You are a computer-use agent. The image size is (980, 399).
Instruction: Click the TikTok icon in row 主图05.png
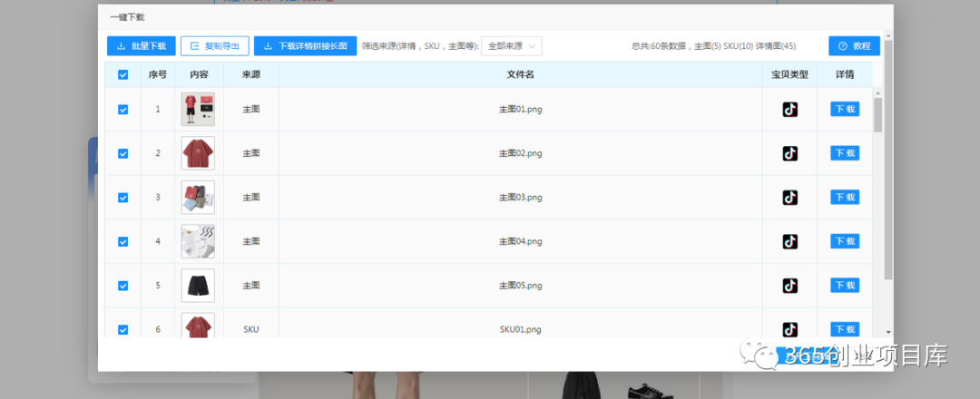click(x=790, y=286)
